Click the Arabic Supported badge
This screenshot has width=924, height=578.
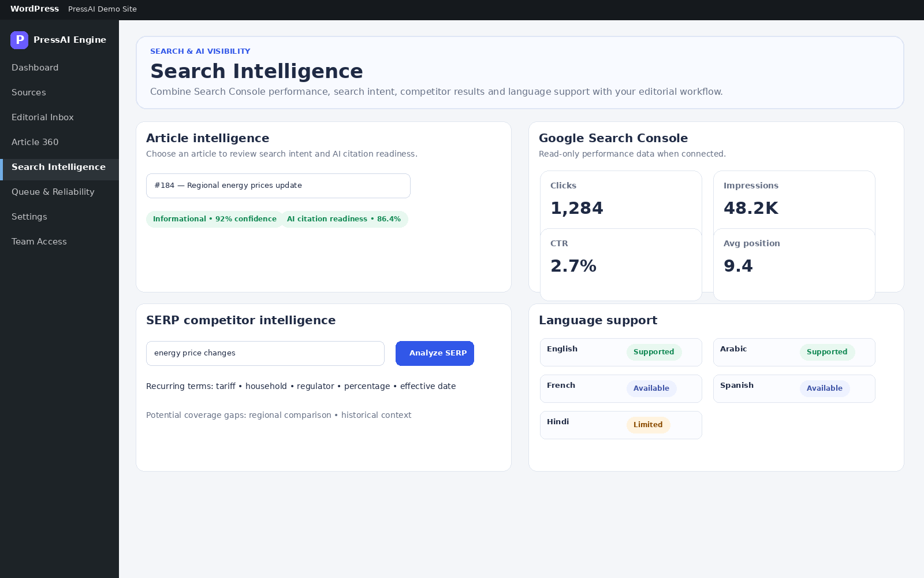827,352
